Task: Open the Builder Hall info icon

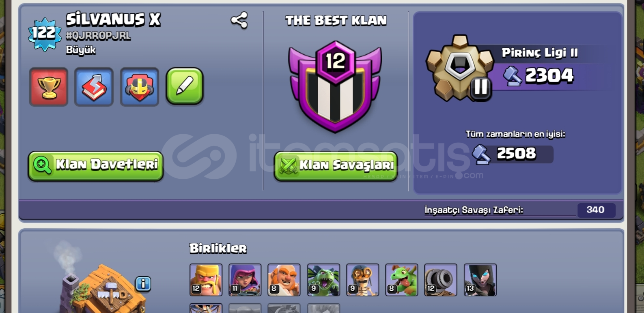Action: 143,284
